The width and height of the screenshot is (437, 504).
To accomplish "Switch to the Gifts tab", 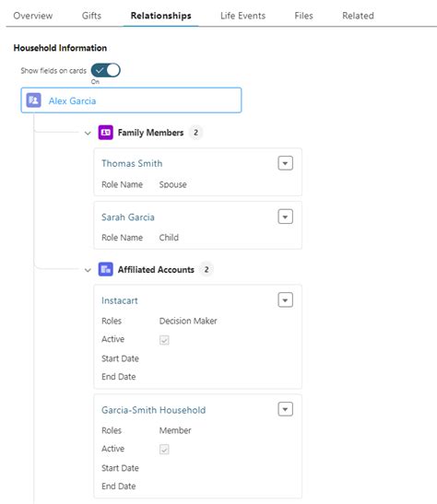I will click(91, 16).
